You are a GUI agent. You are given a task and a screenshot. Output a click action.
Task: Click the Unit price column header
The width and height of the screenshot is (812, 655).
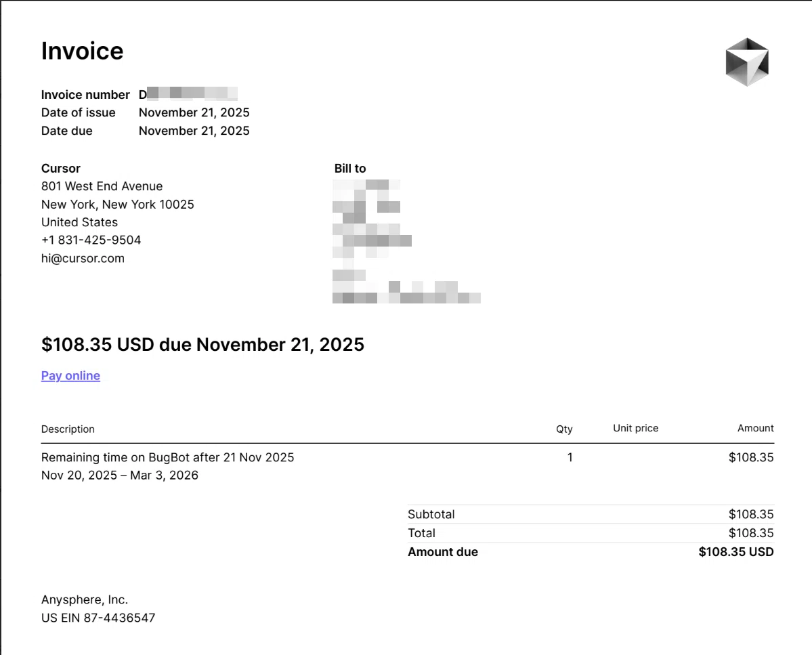636,428
